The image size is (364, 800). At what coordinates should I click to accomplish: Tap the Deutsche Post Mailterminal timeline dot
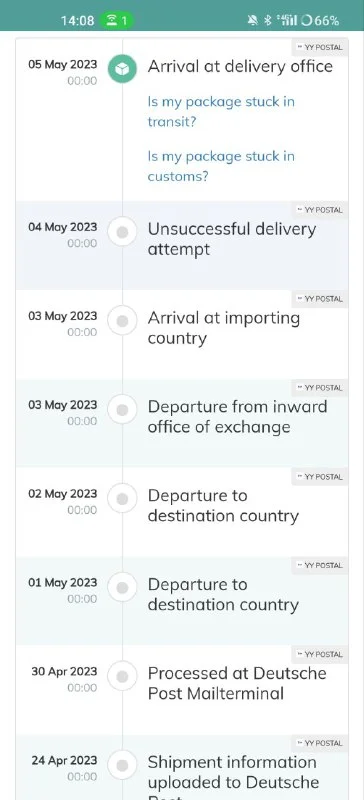click(122, 676)
